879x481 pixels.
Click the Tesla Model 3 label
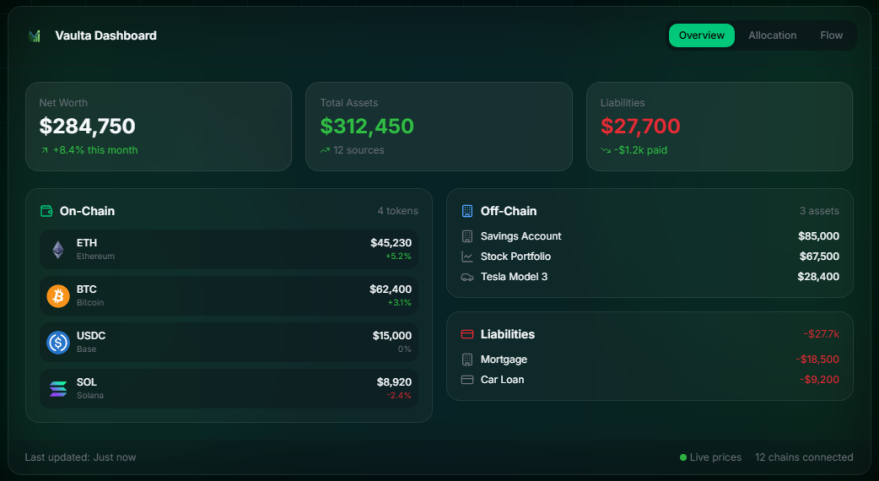(x=514, y=277)
